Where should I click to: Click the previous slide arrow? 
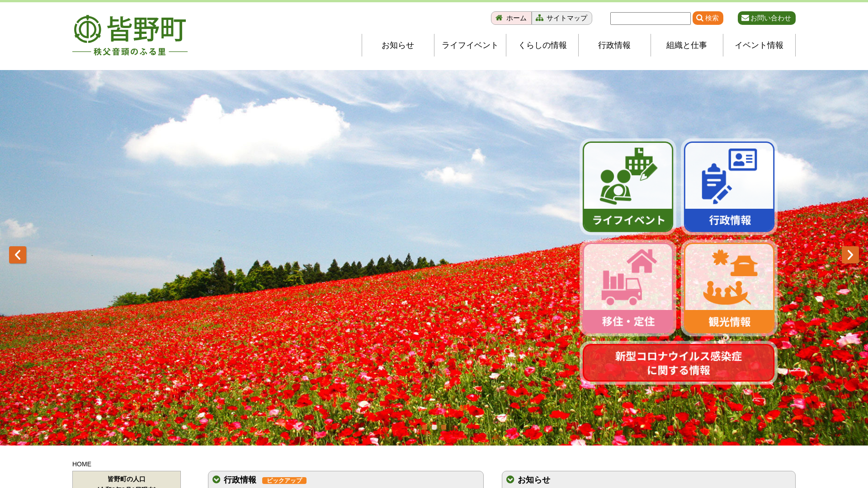click(x=18, y=255)
